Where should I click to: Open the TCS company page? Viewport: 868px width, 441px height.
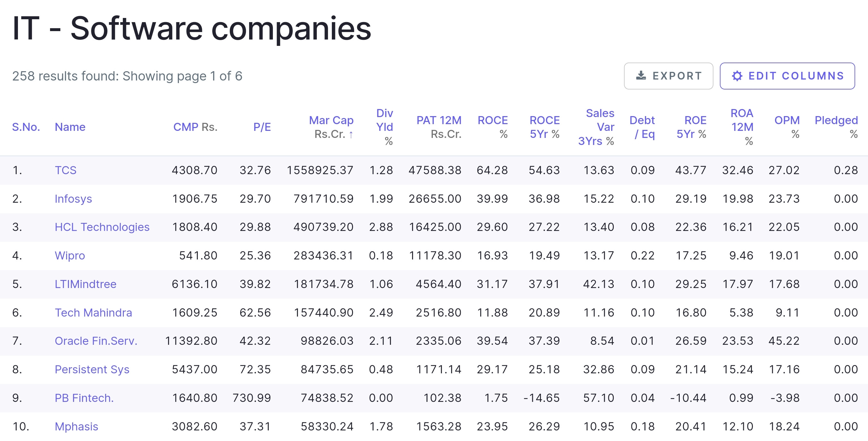66,170
